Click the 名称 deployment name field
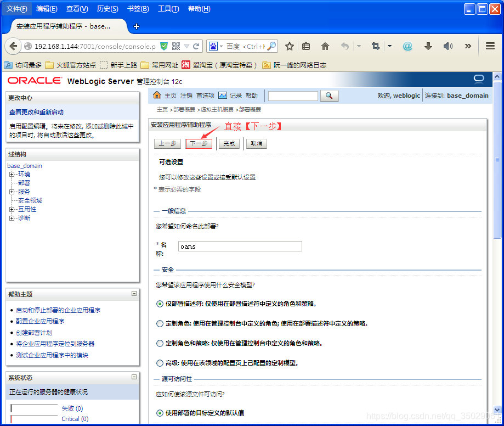The height and width of the screenshot is (426, 504). click(x=240, y=246)
